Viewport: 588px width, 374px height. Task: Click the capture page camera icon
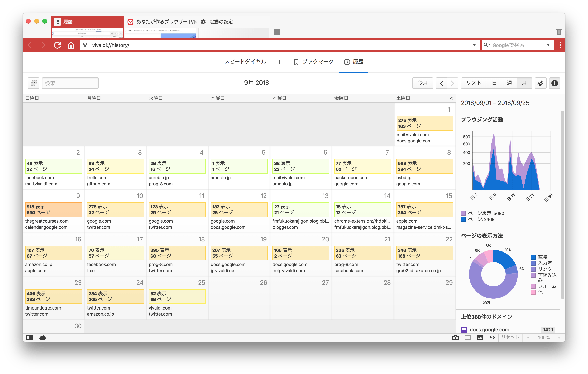coord(455,337)
